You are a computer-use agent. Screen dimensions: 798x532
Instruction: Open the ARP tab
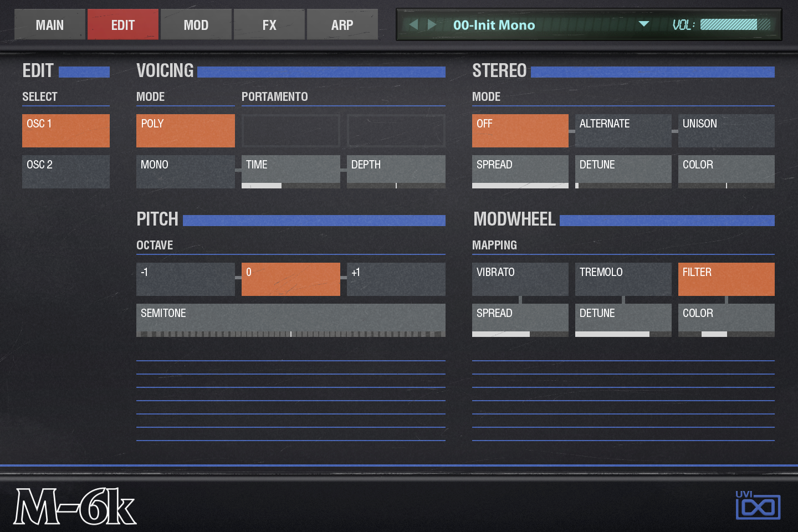tap(342, 24)
